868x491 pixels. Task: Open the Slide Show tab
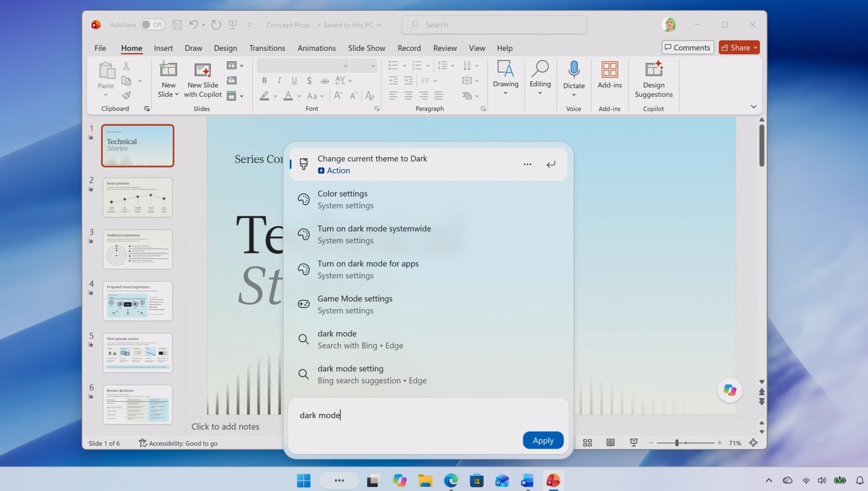pyautogui.click(x=367, y=48)
